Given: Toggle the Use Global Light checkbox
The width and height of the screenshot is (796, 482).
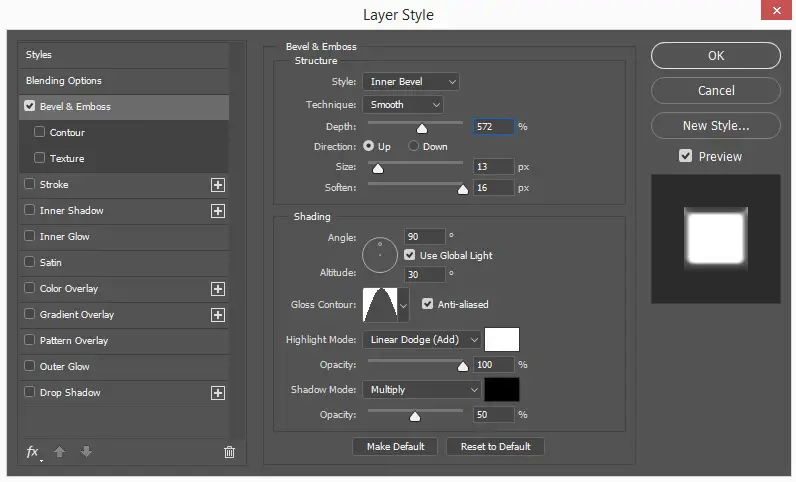Looking at the screenshot, I should tap(410, 255).
